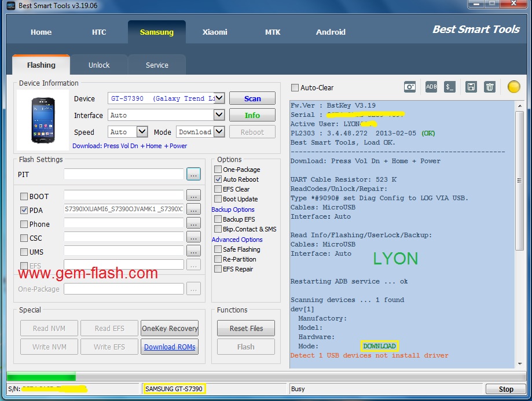Click the yellow status indicator circle
The height and width of the screenshot is (401, 532).
pos(513,87)
